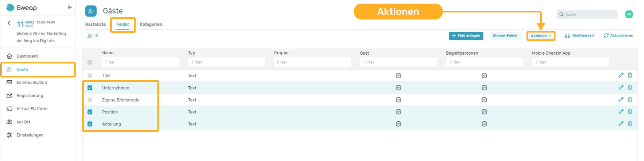
Task: Open Registrierung in the sidebar
Action: pyautogui.click(x=30, y=96)
